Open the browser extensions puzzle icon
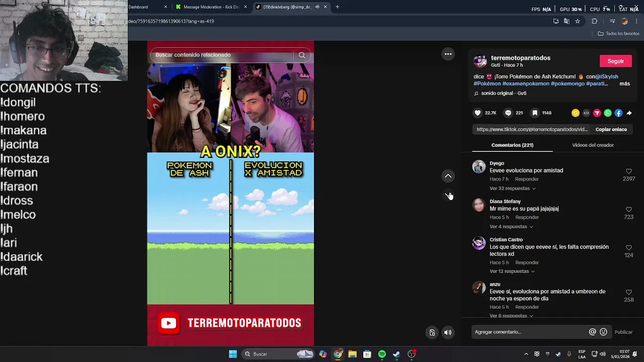This screenshot has width=644, height=362. (594, 21)
